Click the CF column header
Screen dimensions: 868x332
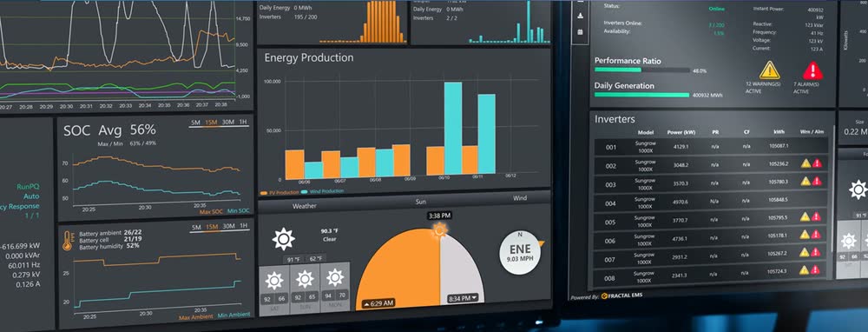click(746, 132)
